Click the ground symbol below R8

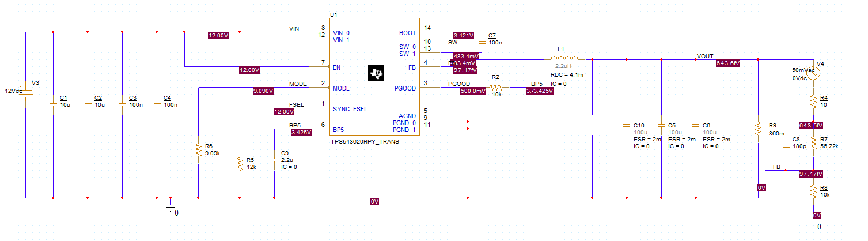(813, 221)
